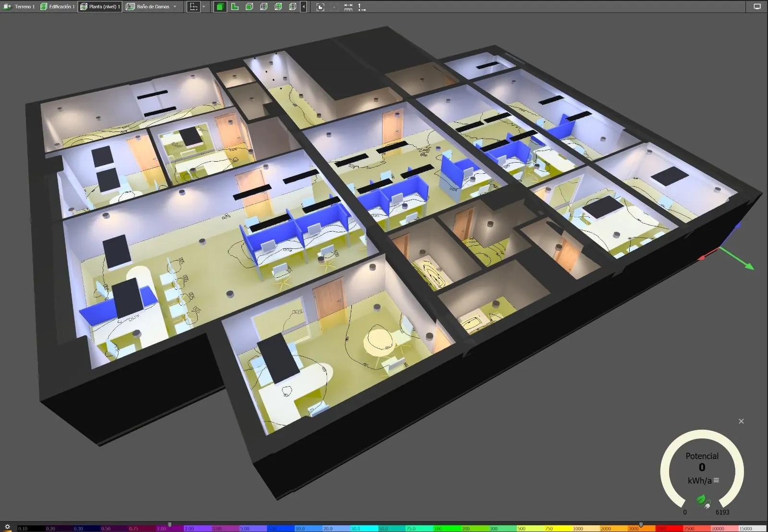The height and width of the screenshot is (532, 768).
Task: Select the Terreno 1 breadcrumb
Action: 19,7
